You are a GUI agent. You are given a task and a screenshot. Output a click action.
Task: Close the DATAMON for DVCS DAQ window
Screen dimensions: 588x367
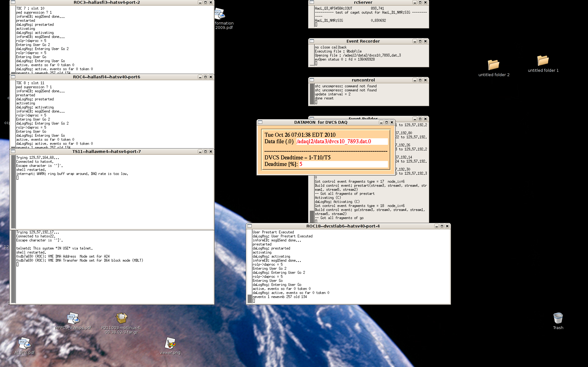(x=392, y=122)
